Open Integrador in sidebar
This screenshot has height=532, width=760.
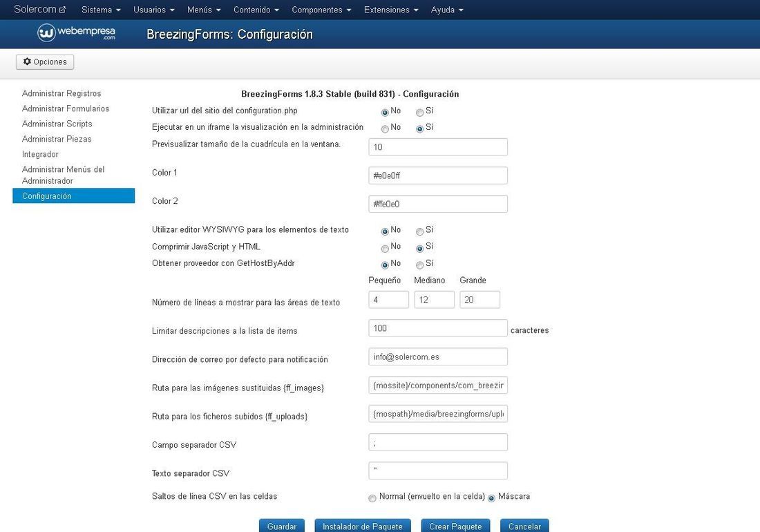[40, 154]
